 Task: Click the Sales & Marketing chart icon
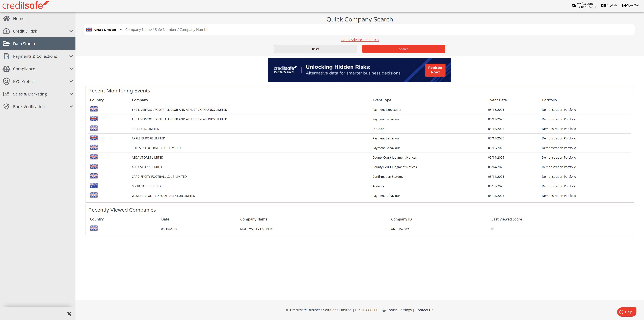click(x=6, y=94)
